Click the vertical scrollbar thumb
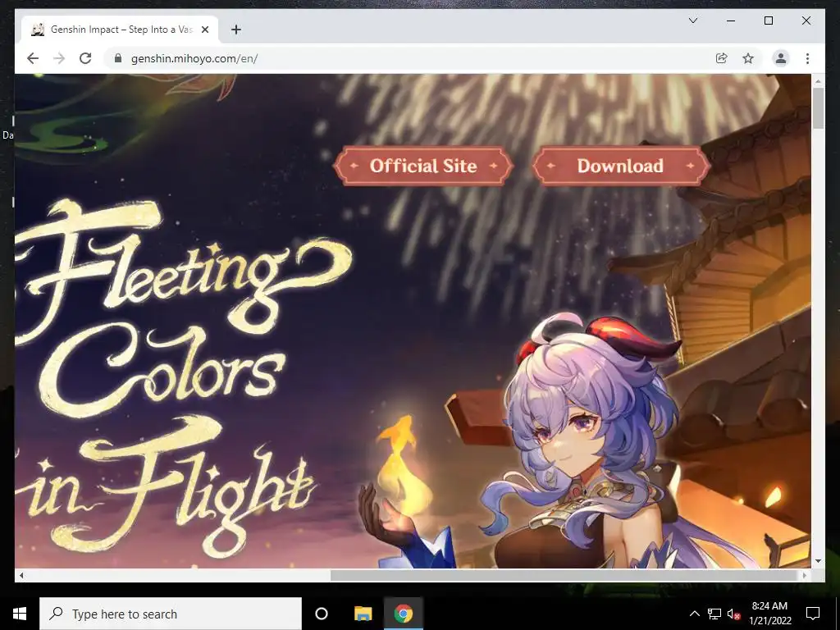The image size is (840, 630). pyautogui.click(x=818, y=107)
